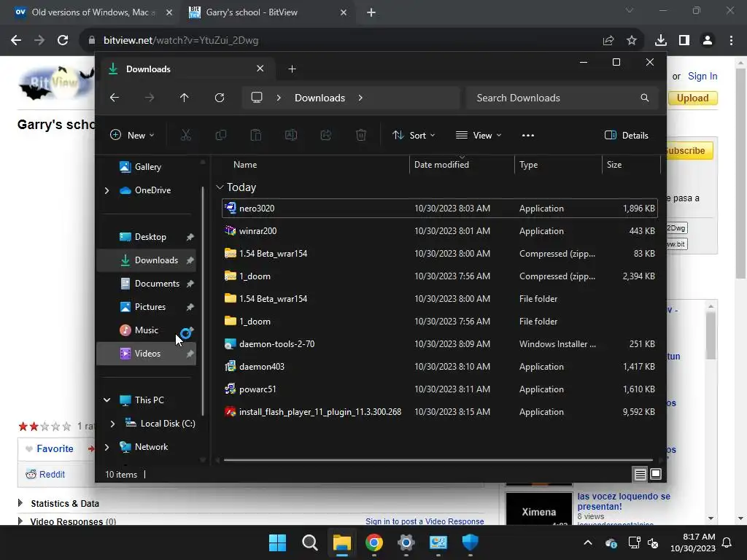Image resolution: width=747 pixels, height=560 pixels.
Task: Reload the BitView page in Chrome
Action: pyautogui.click(x=63, y=41)
